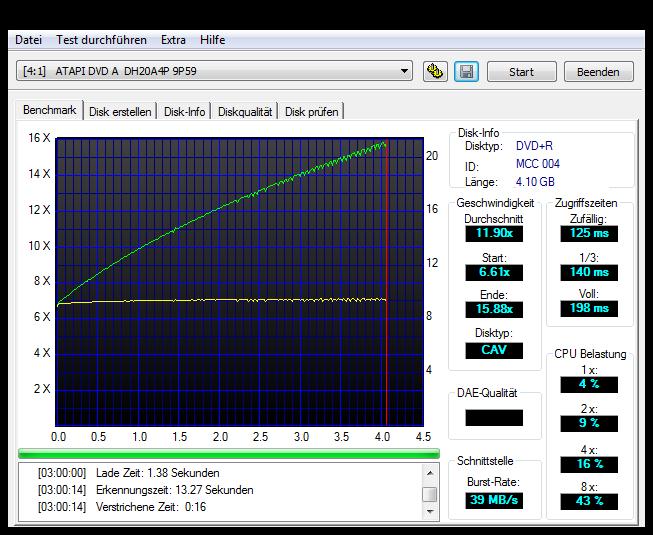Click the log scrollbar down arrow
653x535 pixels.
click(x=430, y=511)
